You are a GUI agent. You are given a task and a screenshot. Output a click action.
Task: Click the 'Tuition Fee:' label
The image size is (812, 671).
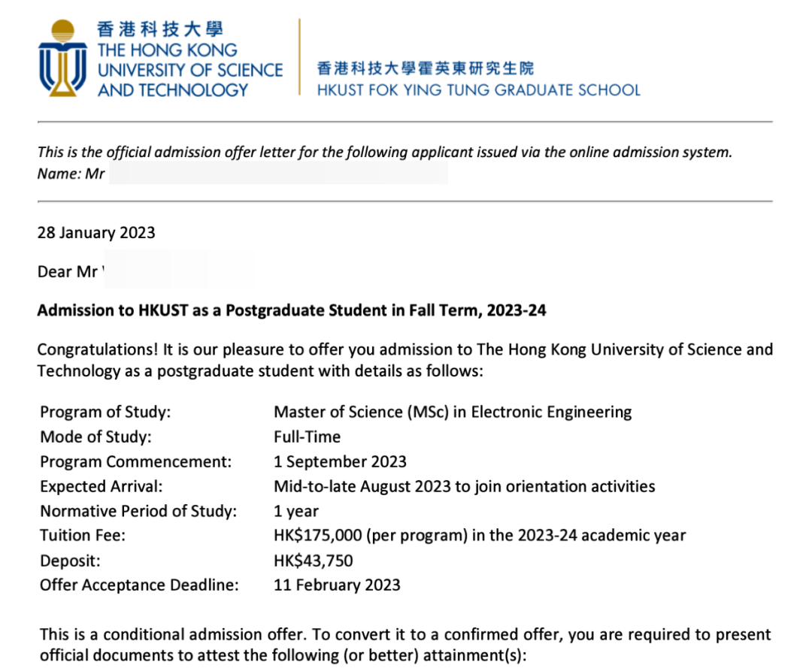pos(83,535)
